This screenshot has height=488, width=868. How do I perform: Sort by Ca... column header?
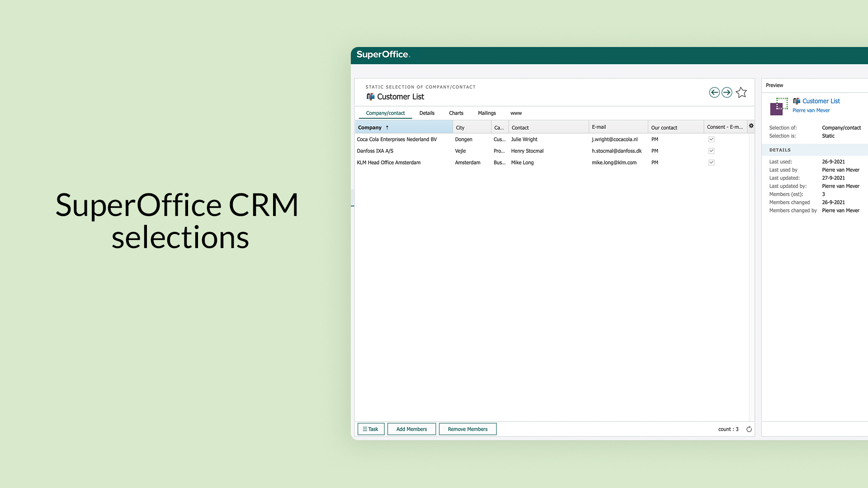(x=500, y=127)
